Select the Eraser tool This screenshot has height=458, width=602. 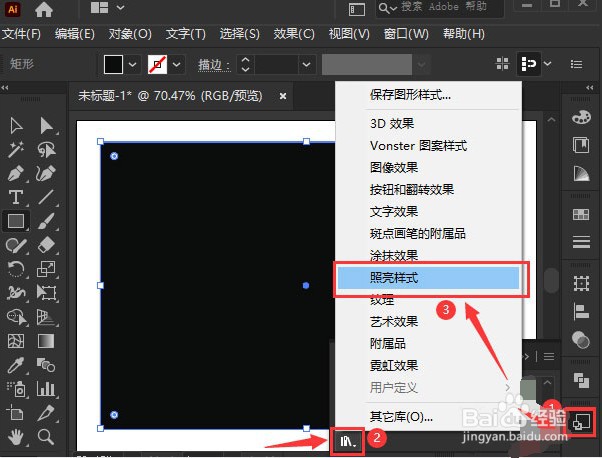click(x=46, y=245)
